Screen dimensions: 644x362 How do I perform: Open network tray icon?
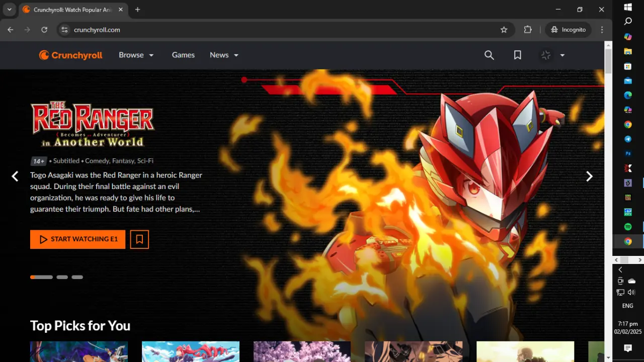pyautogui.click(x=620, y=292)
